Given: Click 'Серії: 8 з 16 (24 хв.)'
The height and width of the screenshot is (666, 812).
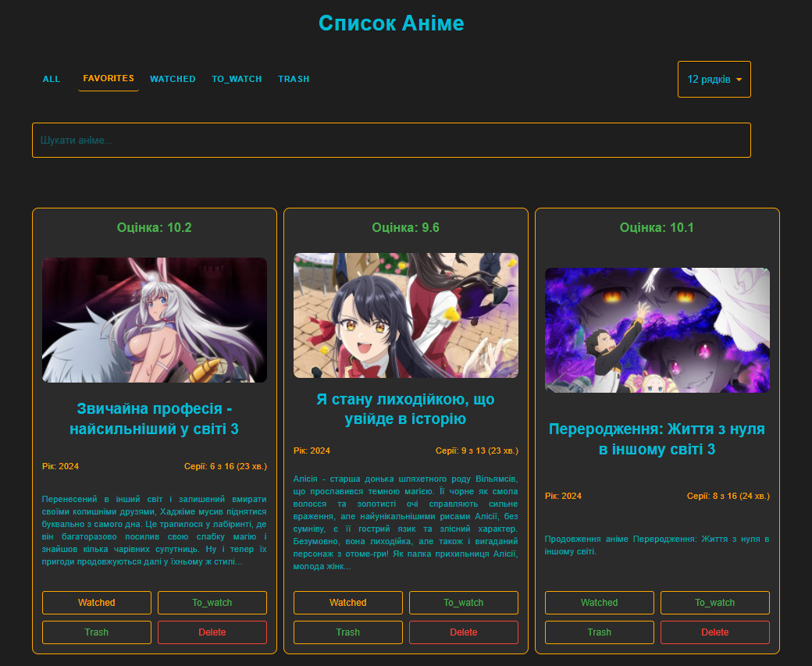Looking at the screenshot, I should (x=728, y=496).
